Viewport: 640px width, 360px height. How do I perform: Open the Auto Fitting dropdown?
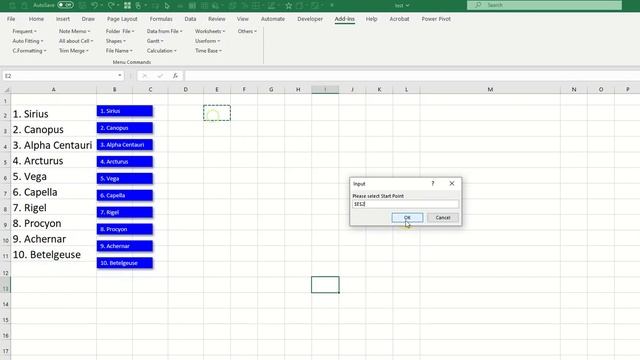pos(27,41)
